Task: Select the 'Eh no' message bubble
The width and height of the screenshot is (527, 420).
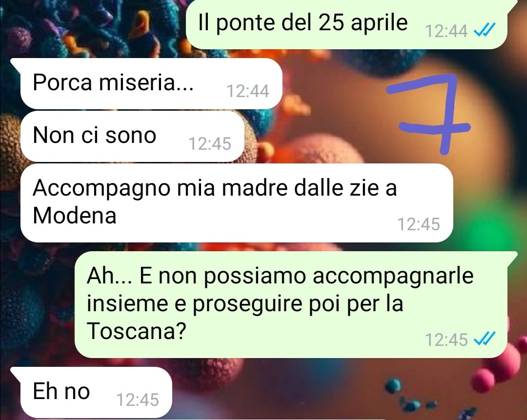Action: click(x=96, y=393)
